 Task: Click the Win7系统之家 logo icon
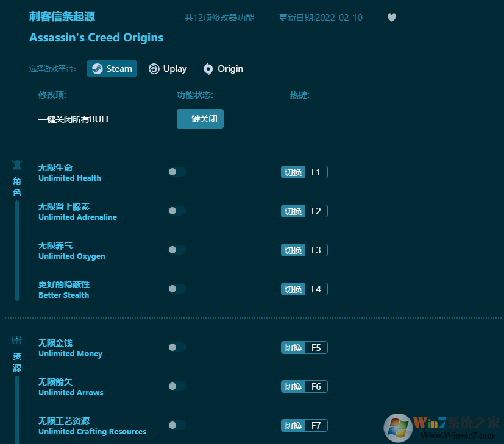[x=399, y=425]
